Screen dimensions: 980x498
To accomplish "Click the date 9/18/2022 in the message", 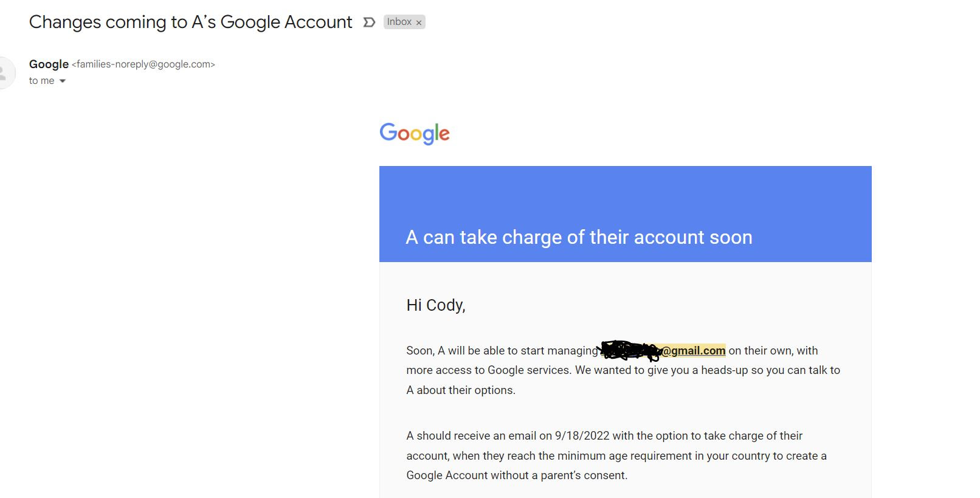I will pyautogui.click(x=582, y=436).
